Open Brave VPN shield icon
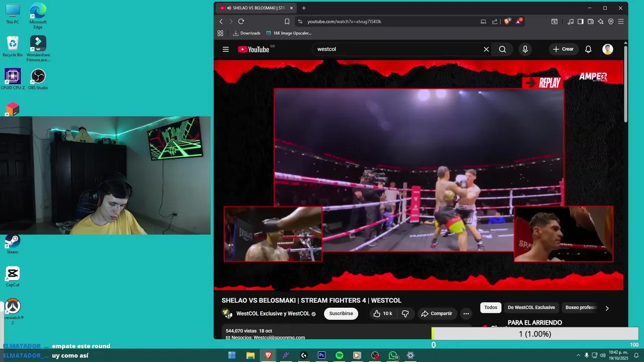Image resolution: width=644 pixels, height=362 pixels. tap(611, 22)
